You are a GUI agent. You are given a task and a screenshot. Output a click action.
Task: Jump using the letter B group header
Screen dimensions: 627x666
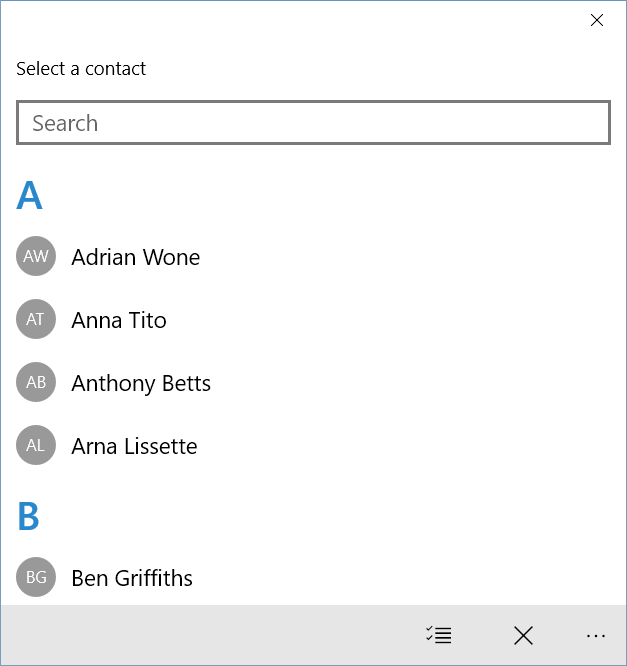(x=29, y=517)
